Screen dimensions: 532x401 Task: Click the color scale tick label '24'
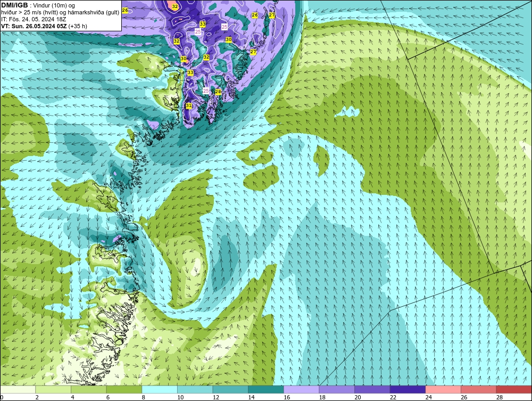click(428, 397)
